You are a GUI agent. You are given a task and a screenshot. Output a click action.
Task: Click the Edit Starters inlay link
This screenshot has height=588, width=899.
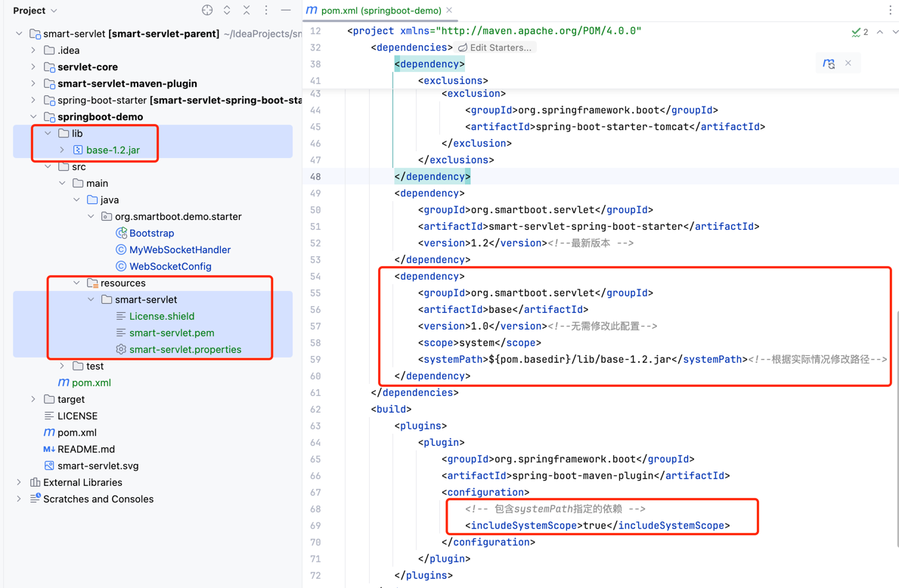[x=494, y=48]
